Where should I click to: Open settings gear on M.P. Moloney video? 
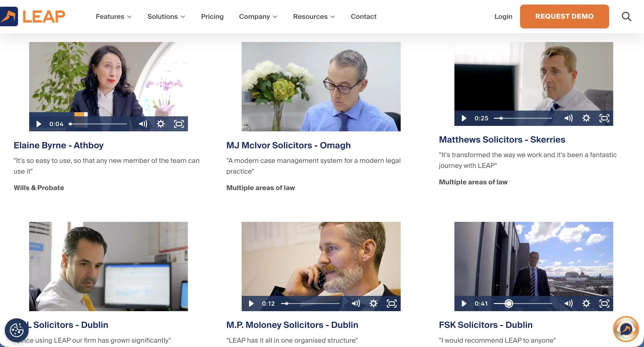[374, 303]
